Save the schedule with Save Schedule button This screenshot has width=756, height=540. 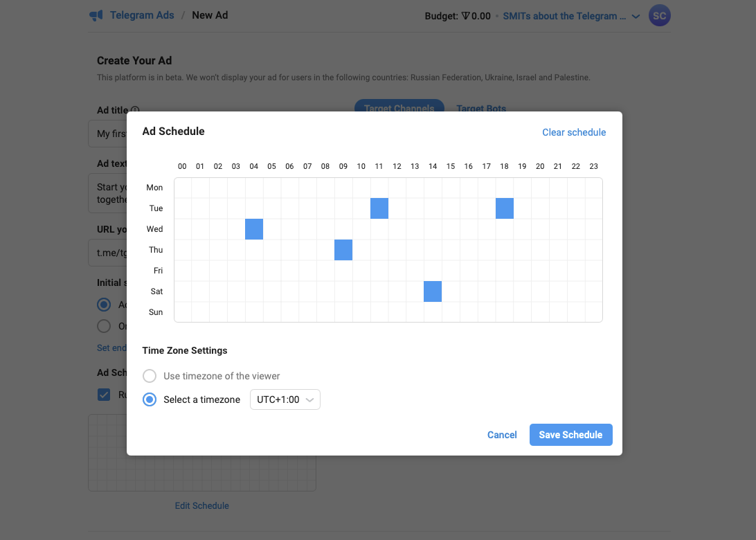coord(571,434)
